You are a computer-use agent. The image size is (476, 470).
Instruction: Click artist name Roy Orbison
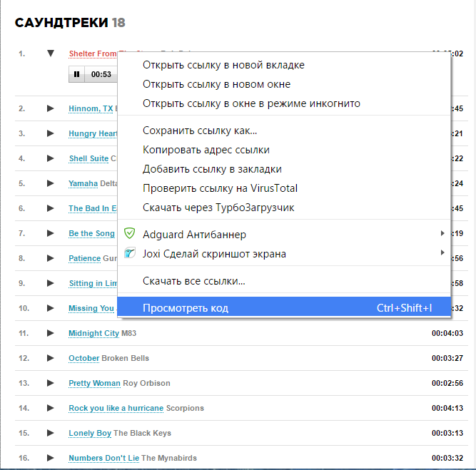(x=146, y=383)
